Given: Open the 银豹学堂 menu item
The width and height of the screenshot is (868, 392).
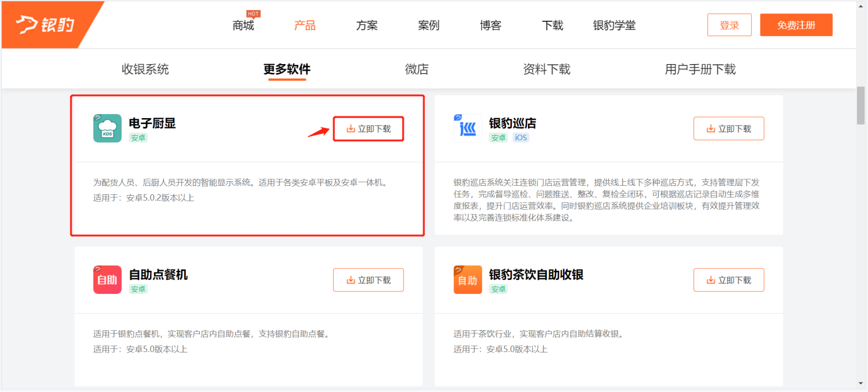Looking at the screenshot, I should click(614, 26).
